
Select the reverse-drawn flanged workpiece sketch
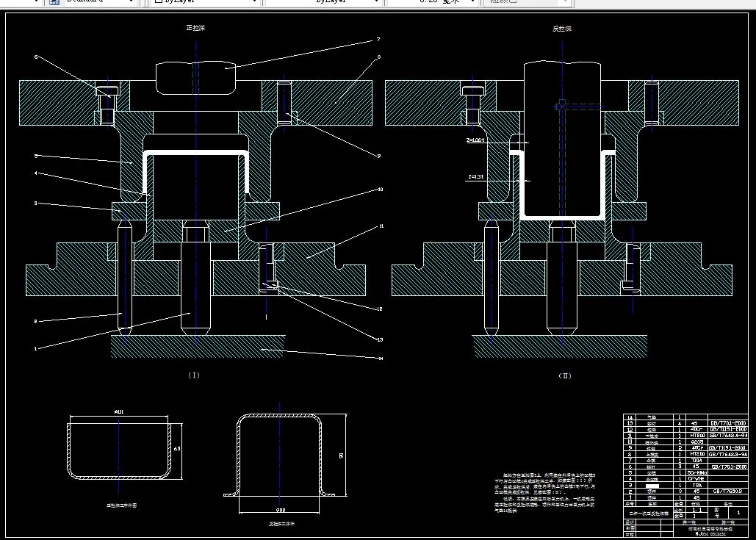[280, 456]
